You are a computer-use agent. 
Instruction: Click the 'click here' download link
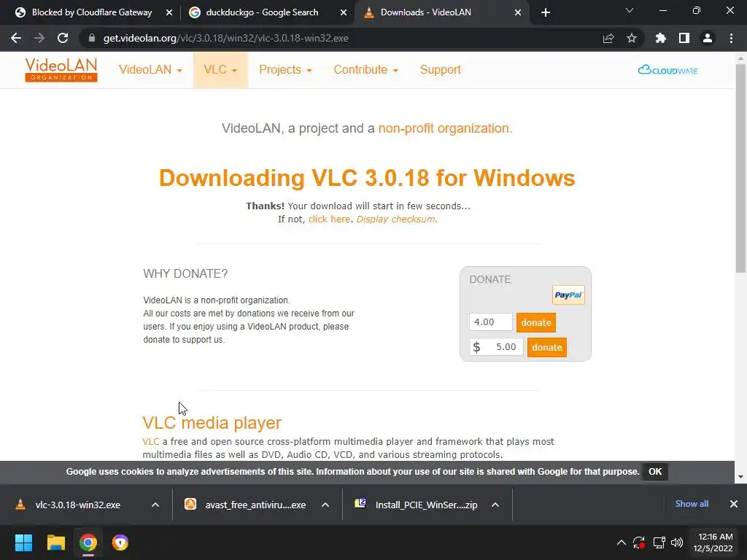[x=329, y=219]
